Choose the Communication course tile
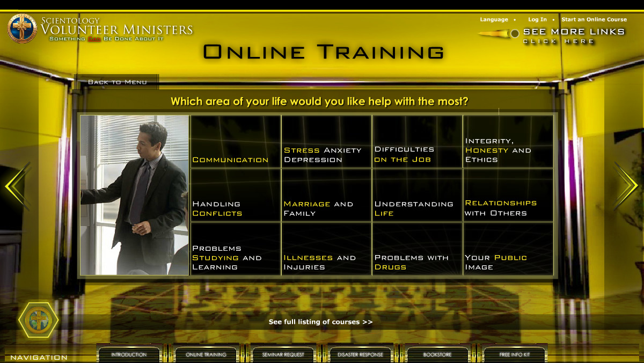This screenshot has height=363, width=644. [x=236, y=142]
